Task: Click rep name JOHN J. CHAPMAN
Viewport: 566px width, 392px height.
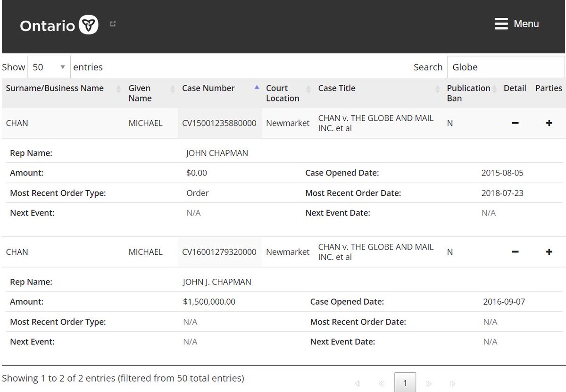Action: (x=217, y=282)
